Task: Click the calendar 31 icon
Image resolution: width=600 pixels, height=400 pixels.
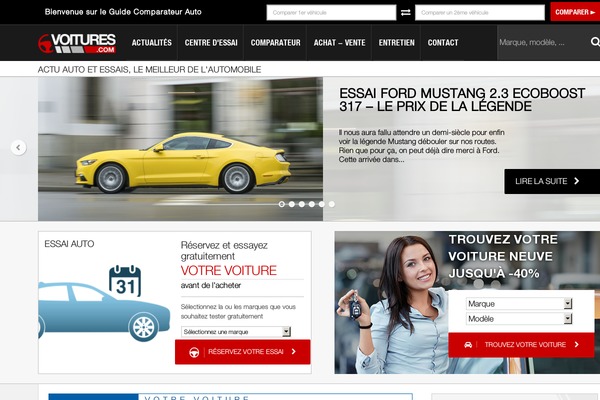Action: point(125,281)
